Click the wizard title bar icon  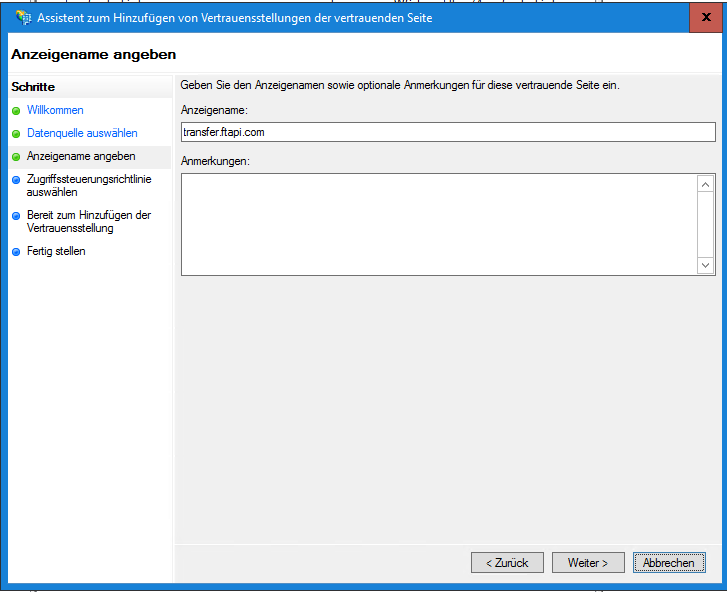(x=23, y=18)
